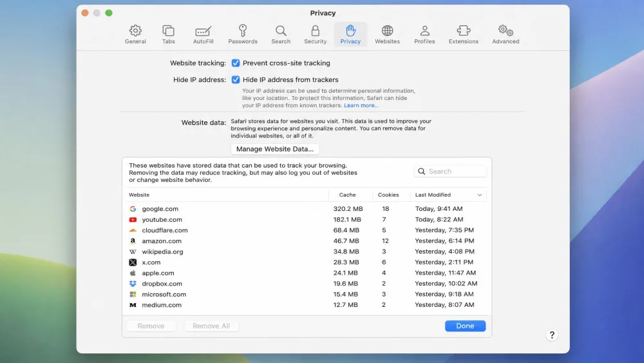Open the Tabs settings icon
The image size is (644, 363).
coord(168,31)
